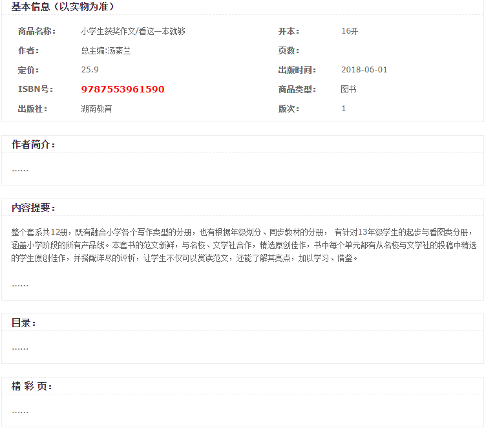The width and height of the screenshot is (495, 448).
Task: Click the 精彩页 section heading
Action: pyautogui.click(x=32, y=386)
